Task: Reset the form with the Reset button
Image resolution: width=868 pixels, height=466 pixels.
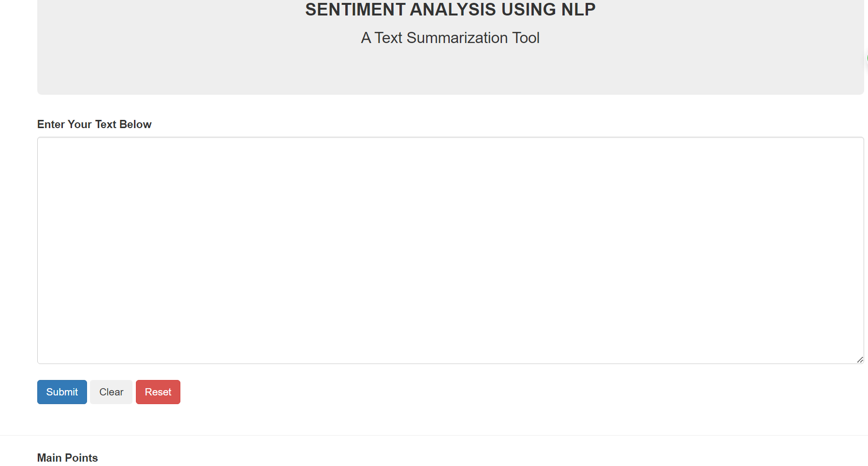Action: tap(158, 392)
